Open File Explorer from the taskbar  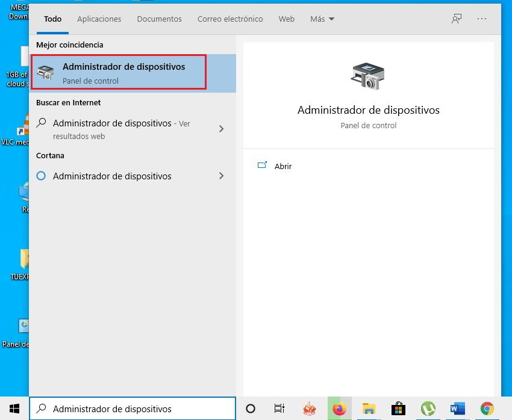pyautogui.click(x=369, y=409)
